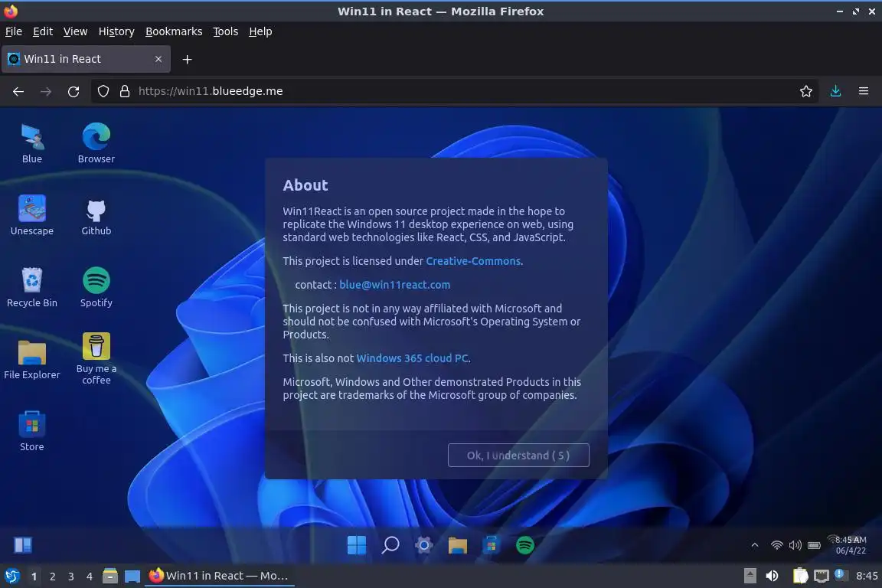
Task: Click the Win11 Wi-Fi tray icon
Action: (x=777, y=544)
